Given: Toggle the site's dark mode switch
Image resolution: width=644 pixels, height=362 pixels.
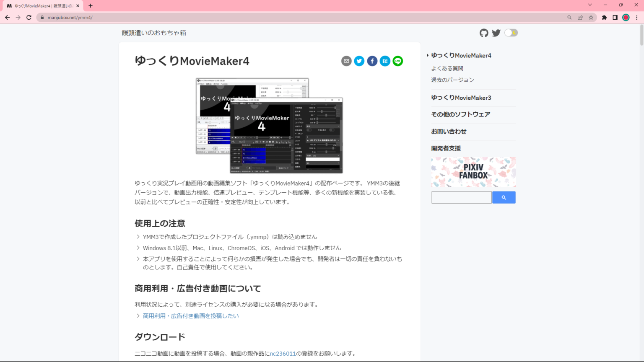Looking at the screenshot, I should (511, 32).
